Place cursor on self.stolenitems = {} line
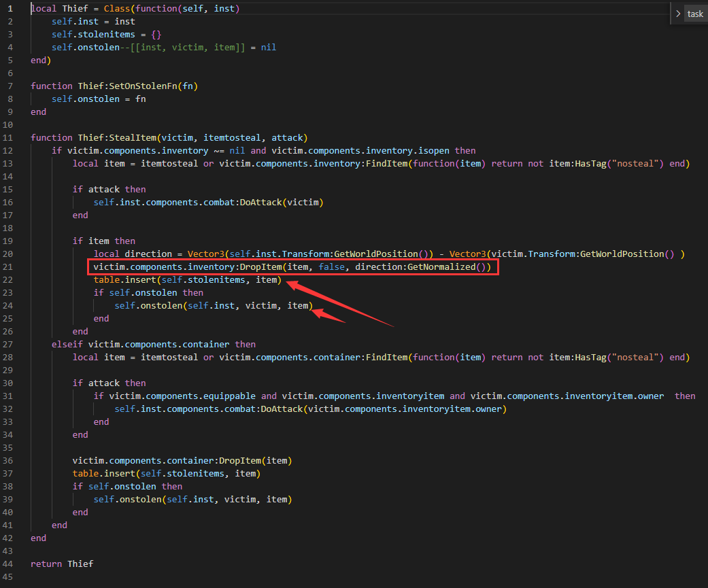 pos(106,34)
